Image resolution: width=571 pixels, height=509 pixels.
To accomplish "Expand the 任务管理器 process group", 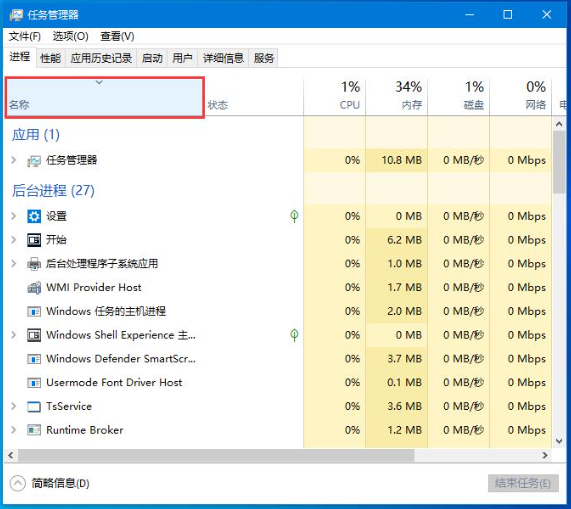I will pyautogui.click(x=14, y=160).
